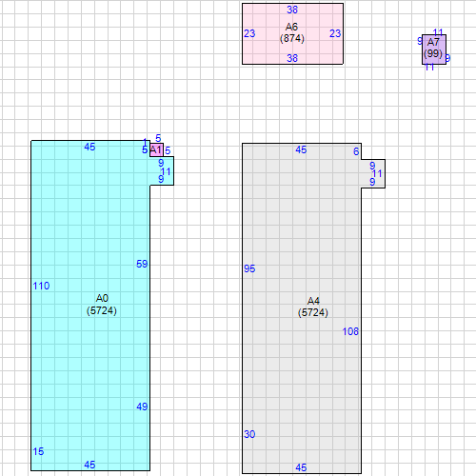The height and width of the screenshot is (476, 476).
Task: Click the 23 label on A6's right side
Action: point(335,33)
